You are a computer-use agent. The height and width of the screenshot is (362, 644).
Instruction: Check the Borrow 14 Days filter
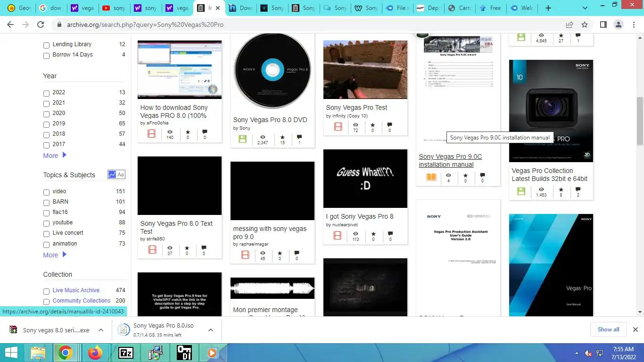[46, 56]
